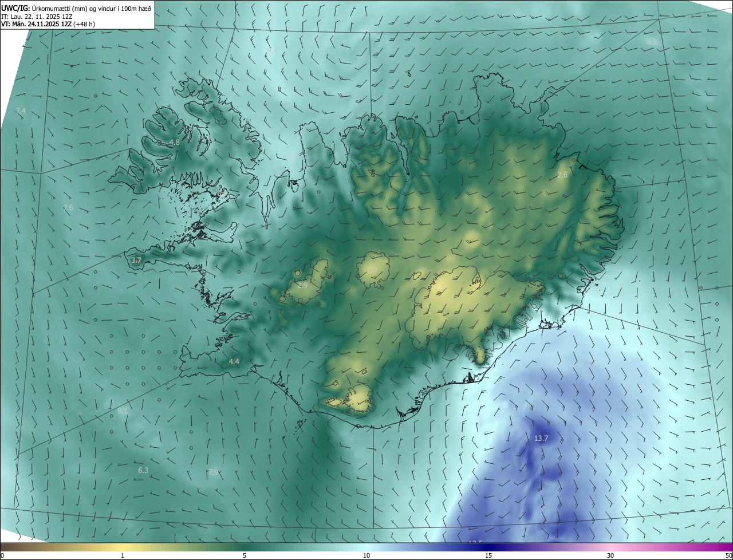733x560 pixels.
Task: Click the 13.7 value over the southeast sea
Action: 541,439
